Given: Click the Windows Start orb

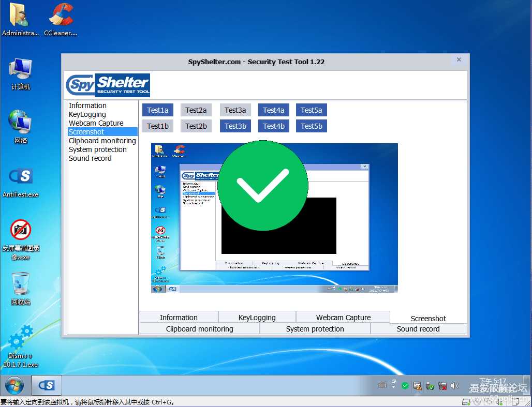Looking at the screenshot, I should coord(14,386).
